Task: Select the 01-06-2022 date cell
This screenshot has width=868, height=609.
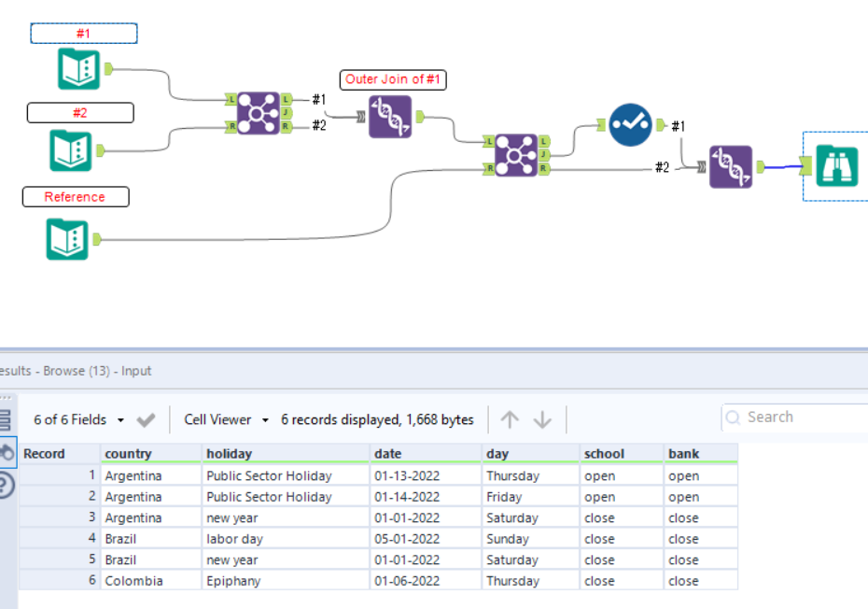Action: [x=426, y=581]
